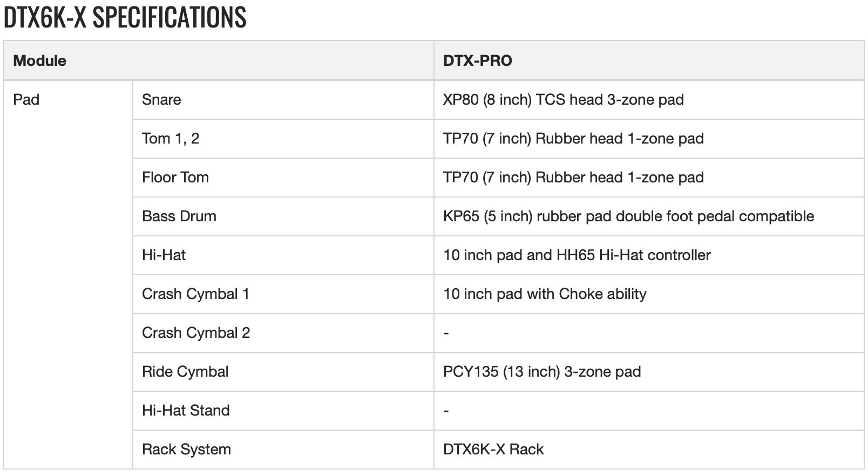Click the Tom 1, 2 label
The image size is (868, 476).
point(171,139)
